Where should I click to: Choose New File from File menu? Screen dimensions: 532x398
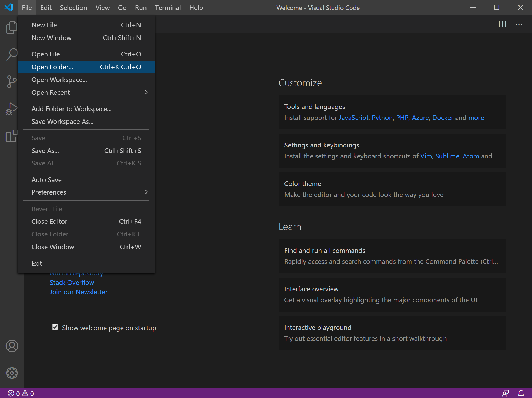pyautogui.click(x=86, y=25)
